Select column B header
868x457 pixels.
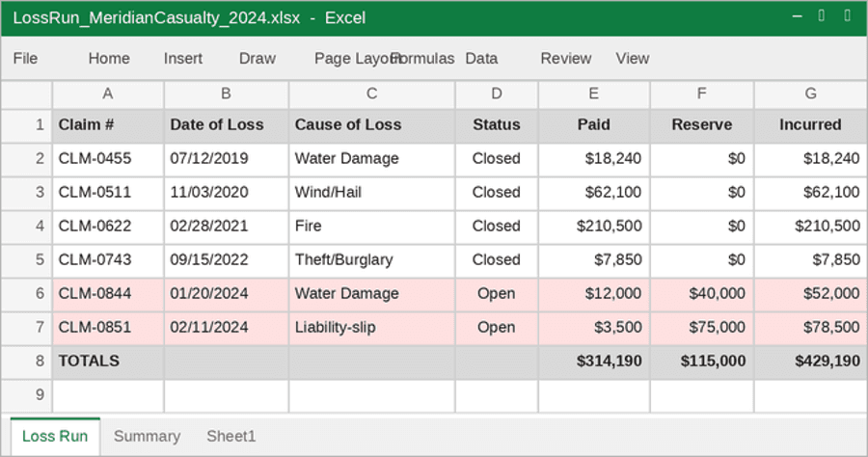pos(226,94)
